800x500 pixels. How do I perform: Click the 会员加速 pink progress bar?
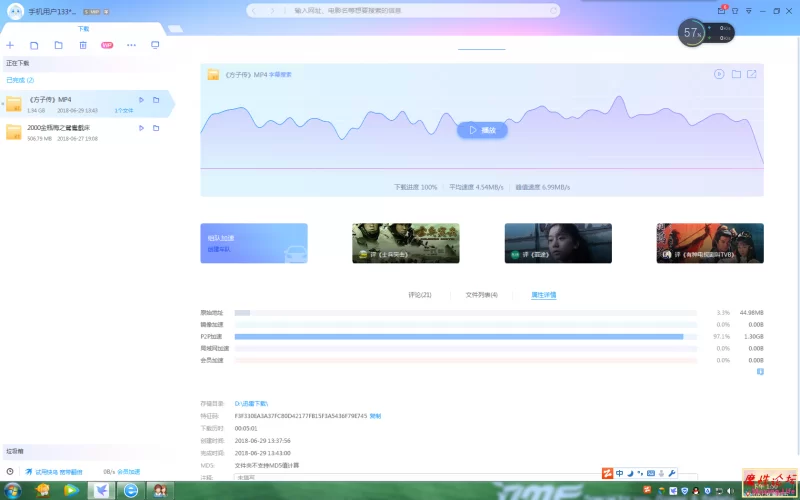click(x=466, y=360)
